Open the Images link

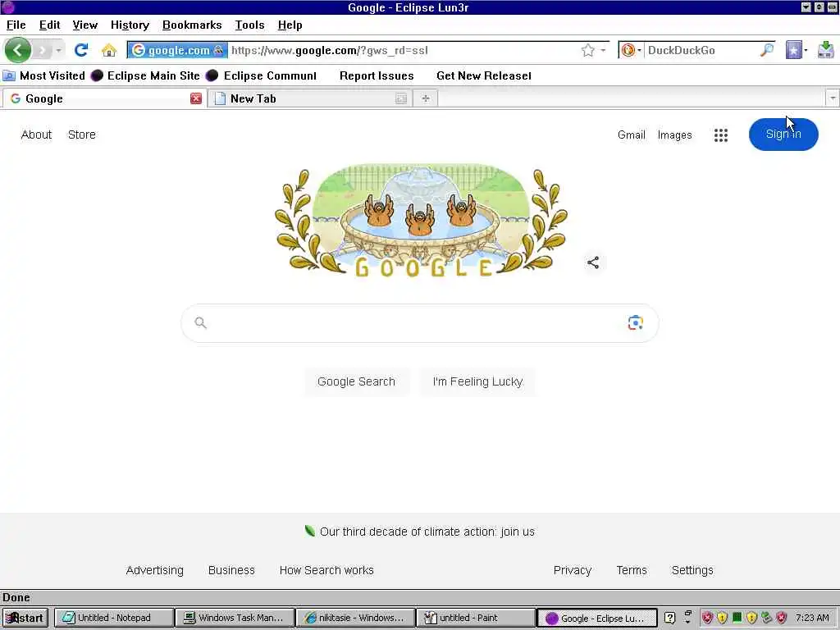pyautogui.click(x=675, y=135)
